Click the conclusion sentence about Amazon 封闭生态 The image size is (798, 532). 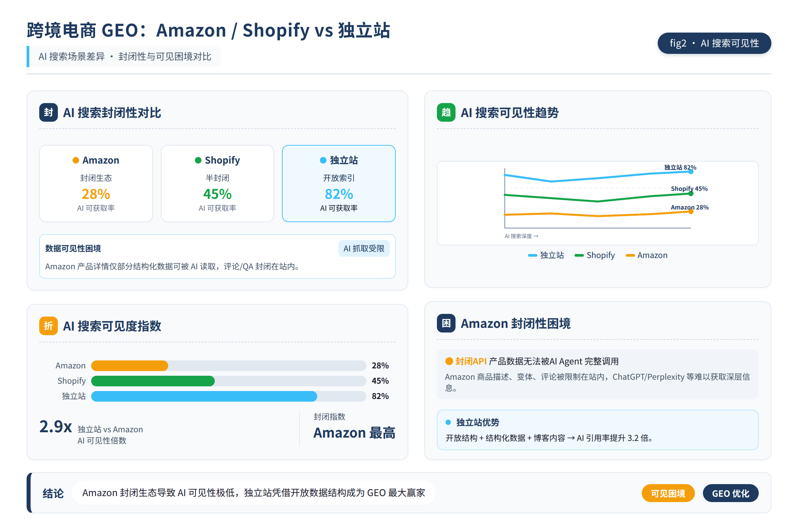point(253,493)
